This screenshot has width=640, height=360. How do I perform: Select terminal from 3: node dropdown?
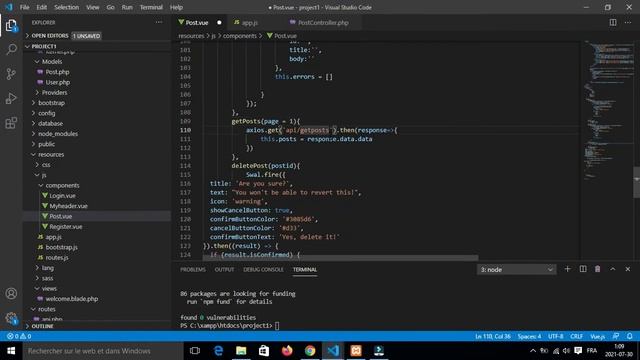pos(516,269)
